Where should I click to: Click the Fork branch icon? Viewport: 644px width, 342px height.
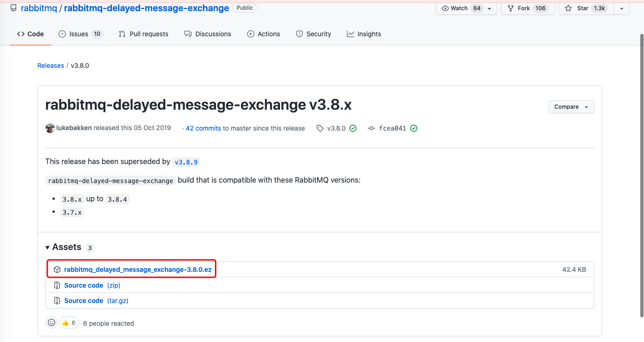click(511, 8)
